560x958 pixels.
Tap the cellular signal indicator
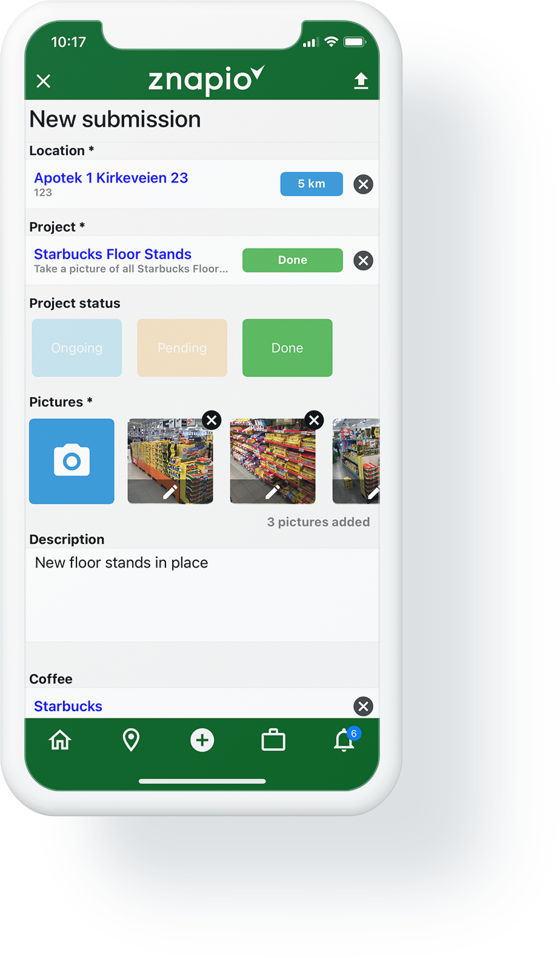(x=311, y=42)
